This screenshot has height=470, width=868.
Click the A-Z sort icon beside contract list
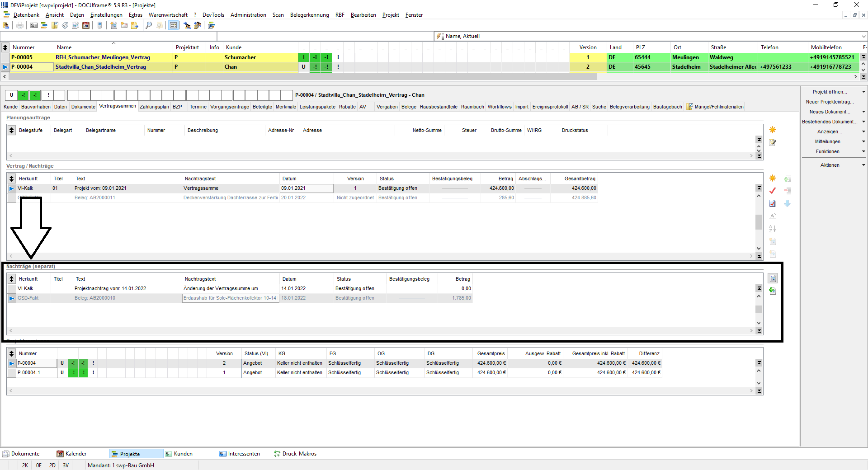773,229
